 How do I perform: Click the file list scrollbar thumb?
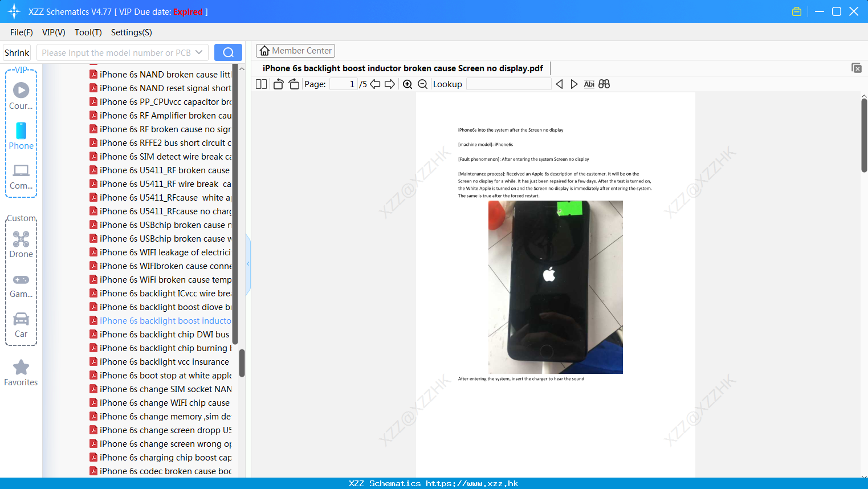pos(242,363)
